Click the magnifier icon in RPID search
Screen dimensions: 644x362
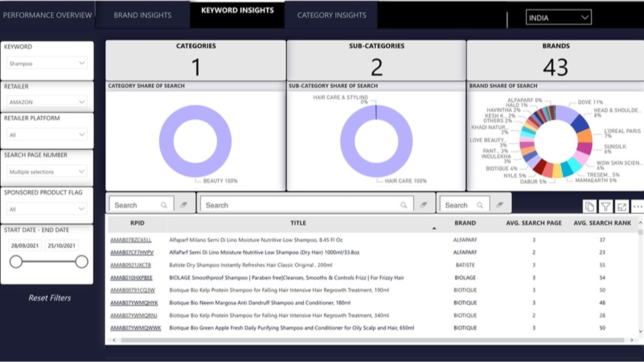click(164, 205)
